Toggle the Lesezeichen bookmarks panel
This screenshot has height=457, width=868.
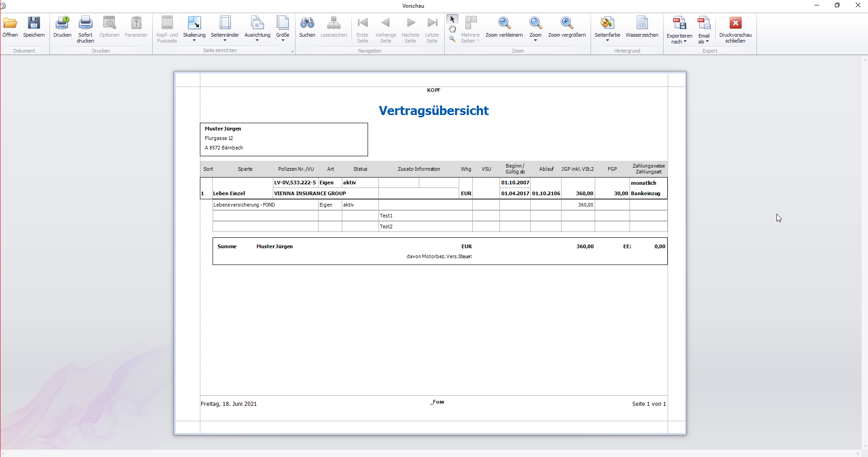pyautogui.click(x=334, y=27)
